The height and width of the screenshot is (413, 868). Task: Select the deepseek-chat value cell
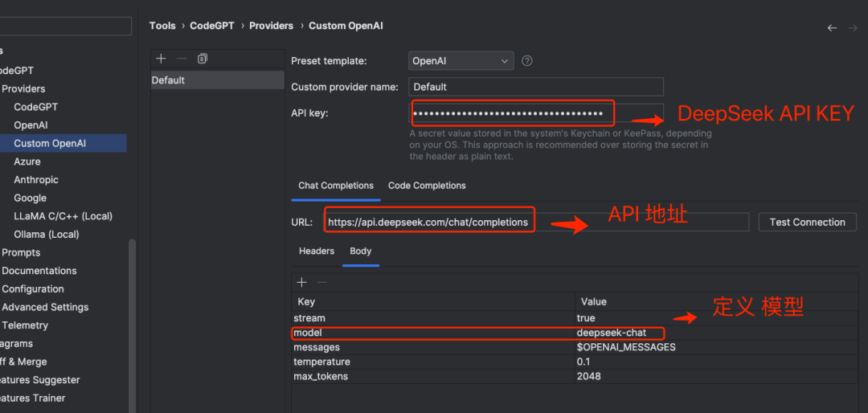coord(716,333)
